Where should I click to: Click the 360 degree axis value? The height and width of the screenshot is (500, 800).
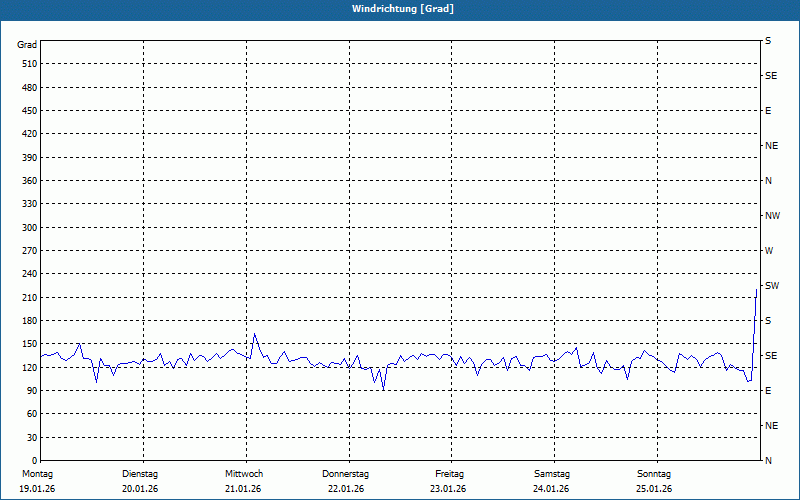coord(30,181)
